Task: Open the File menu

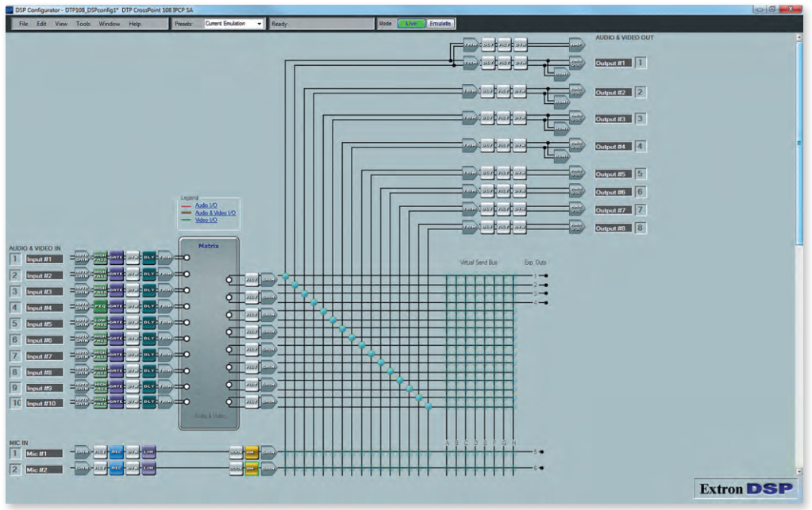Action: pos(24,24)
